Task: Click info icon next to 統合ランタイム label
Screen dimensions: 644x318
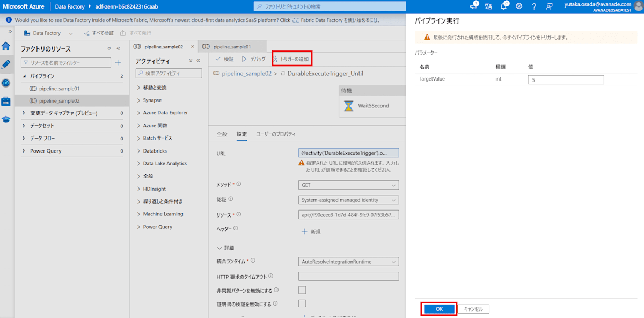Action: (x=254, y=261)
